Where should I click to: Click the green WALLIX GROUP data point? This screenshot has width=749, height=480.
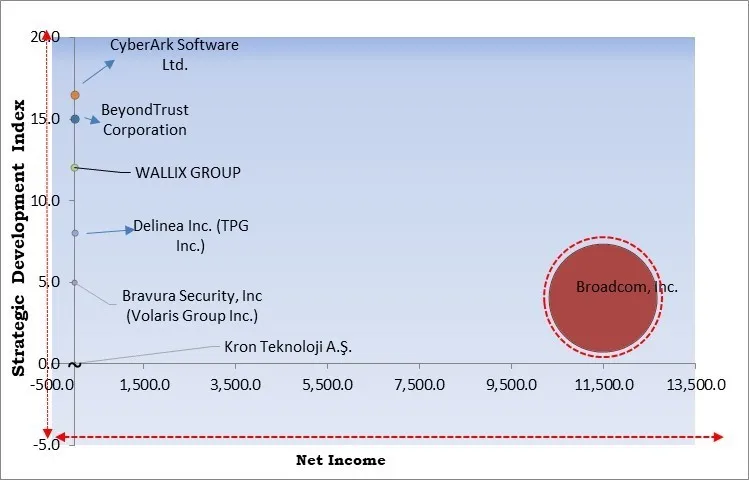tap(75, 168)
